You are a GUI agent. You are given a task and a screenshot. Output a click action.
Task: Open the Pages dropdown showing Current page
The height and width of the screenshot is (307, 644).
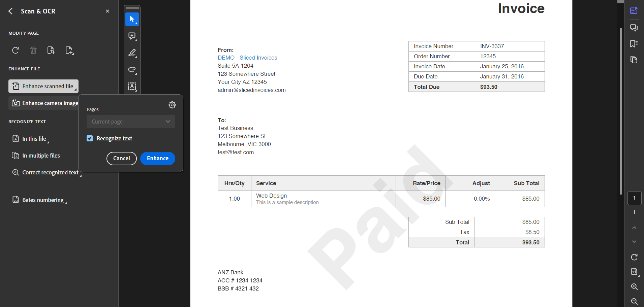[131, 122]
